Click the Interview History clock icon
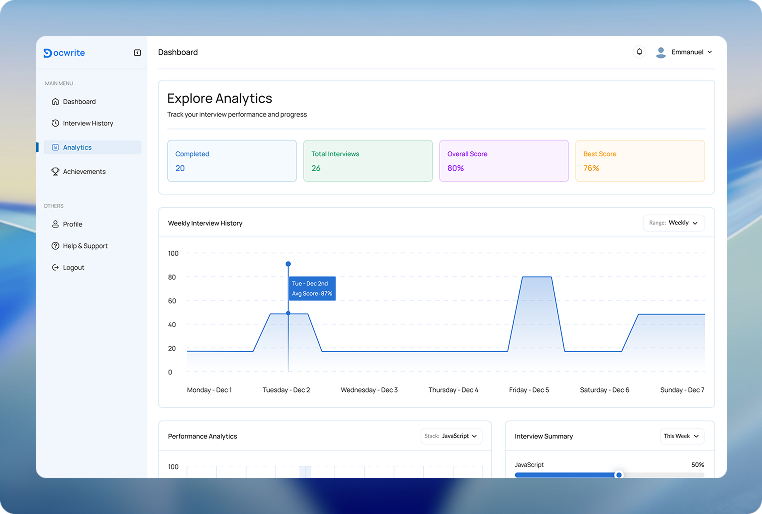Image resolution: width=762 pixels, height=514 pixels. pos(55,123)
